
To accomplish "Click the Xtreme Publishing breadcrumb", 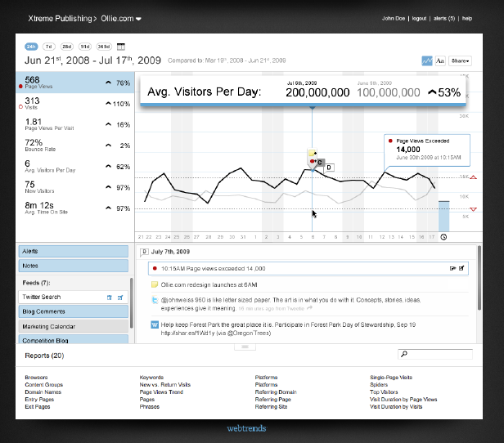I will 60,19.
